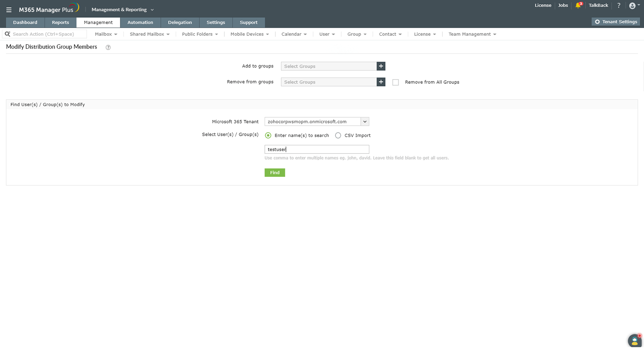Expand the Contact dropdown menu
The width and height of the screenshot is (644, 351).
[x=390, y=34]
